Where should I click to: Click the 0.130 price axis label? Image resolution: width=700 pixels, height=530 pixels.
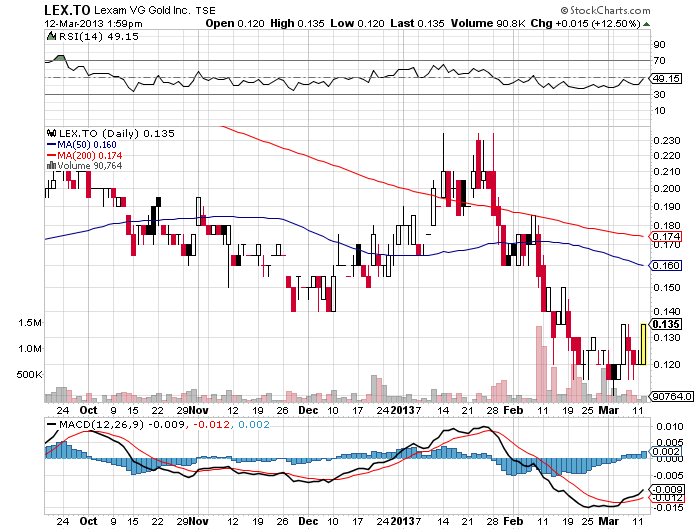(667, 338)
